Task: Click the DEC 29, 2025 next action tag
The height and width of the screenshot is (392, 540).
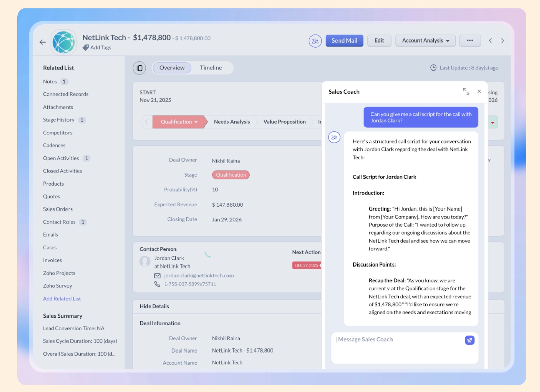Action: click(x=306, y=265)
